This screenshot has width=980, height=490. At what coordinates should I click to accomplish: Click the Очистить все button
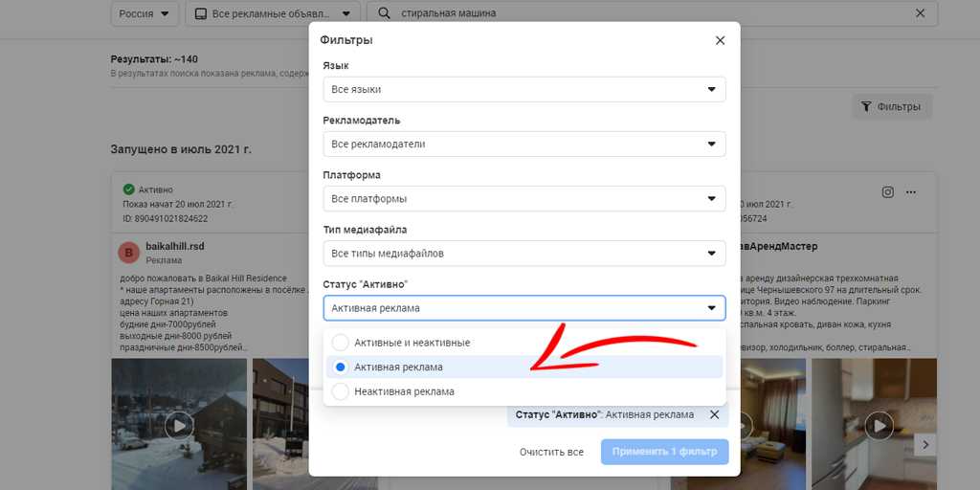(551, 452)
